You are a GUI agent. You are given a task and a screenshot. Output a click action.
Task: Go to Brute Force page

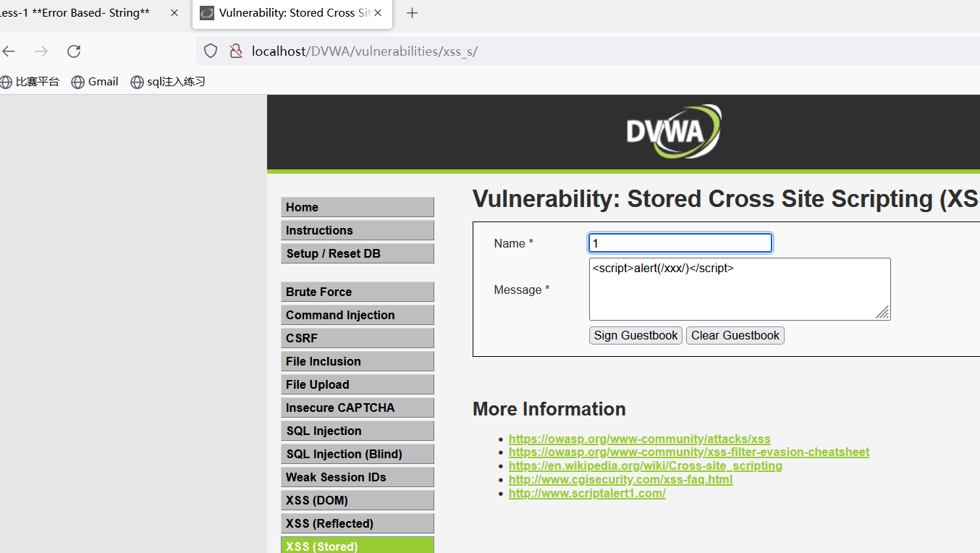358,292
